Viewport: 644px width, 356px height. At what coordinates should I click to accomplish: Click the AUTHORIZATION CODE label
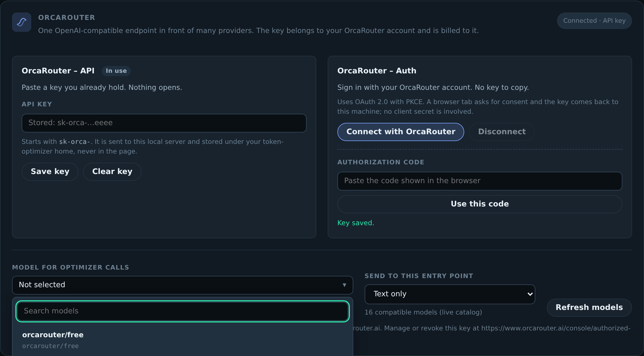click(381, 162)
